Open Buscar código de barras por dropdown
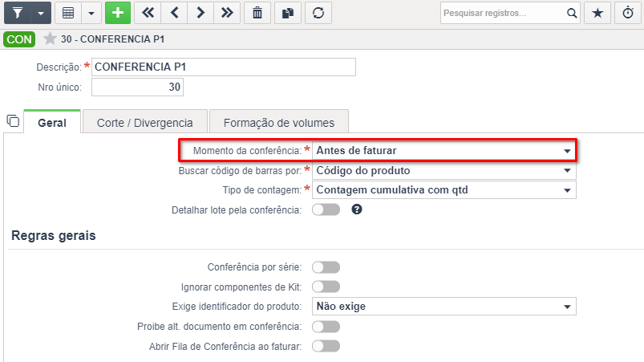The width and height of the screenshot is (644, 362). point(444,170)
